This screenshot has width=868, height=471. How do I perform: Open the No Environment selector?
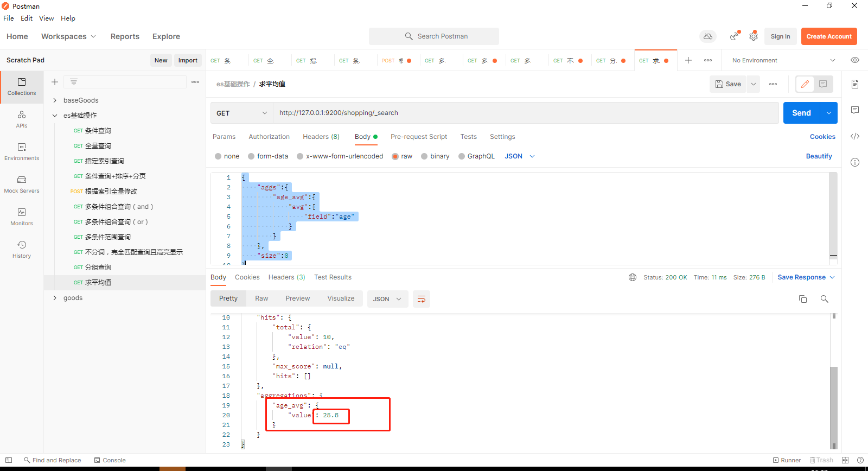[783, 60]
